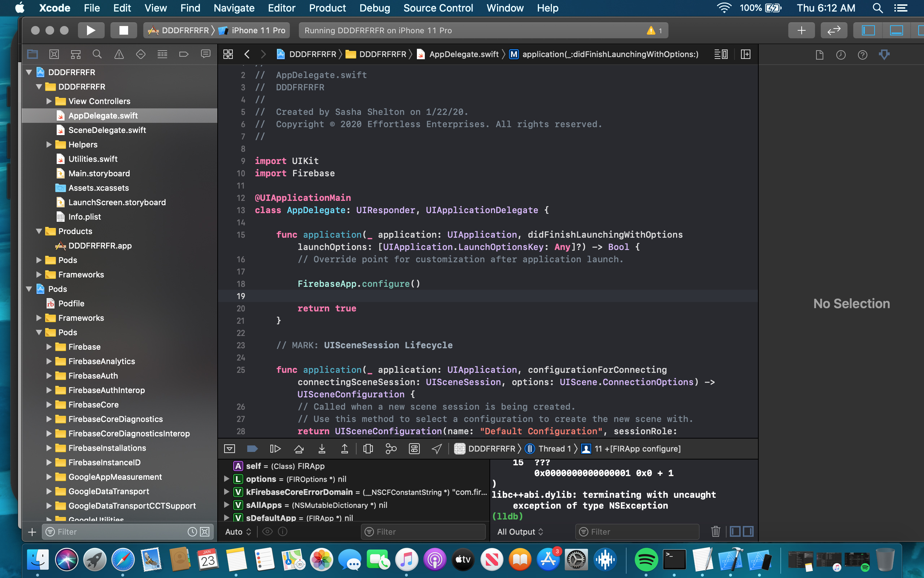Show recently modified files filter
Screen dimensions: 924x578
click(x=192, y=532)
